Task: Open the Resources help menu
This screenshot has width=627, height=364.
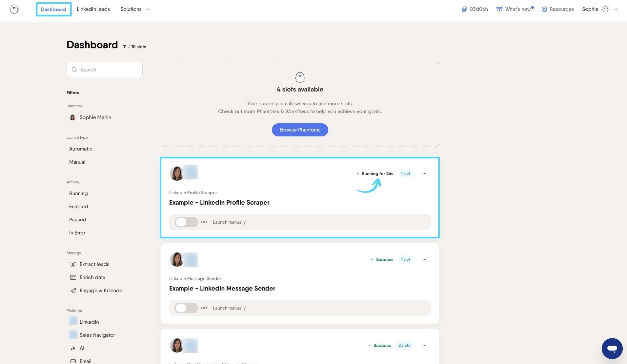Action: pos(557,9)
